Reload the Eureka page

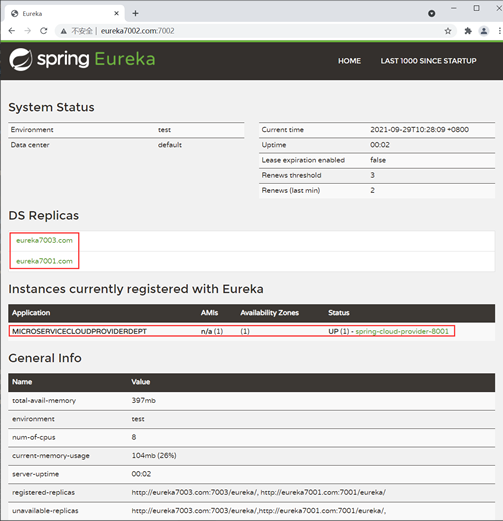point(44,31)
